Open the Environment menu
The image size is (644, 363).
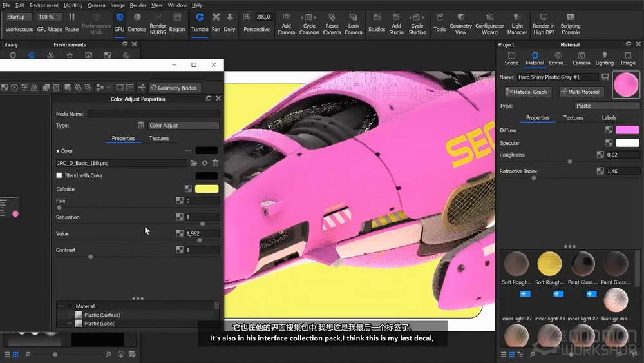click(44, 5)
